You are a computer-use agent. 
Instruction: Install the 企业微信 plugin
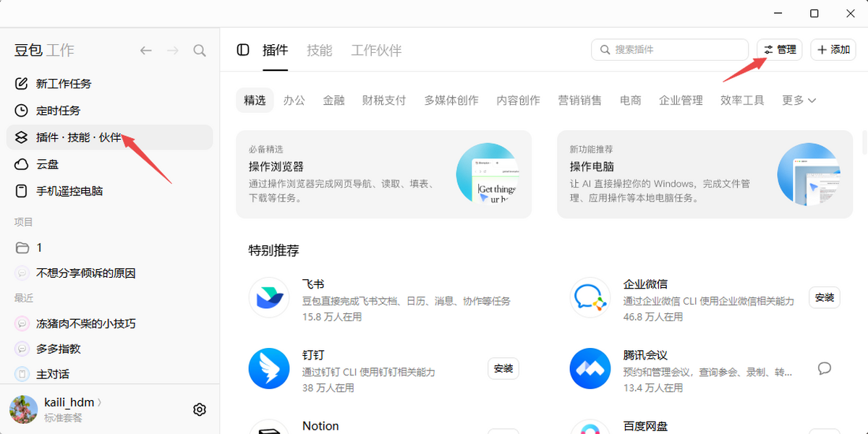pyautogui.click(x=825, y=297)
